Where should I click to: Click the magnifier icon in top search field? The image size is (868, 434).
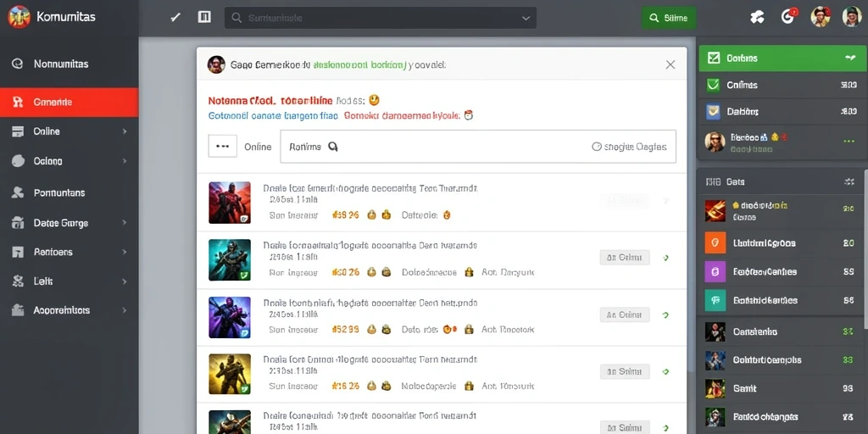236,18
